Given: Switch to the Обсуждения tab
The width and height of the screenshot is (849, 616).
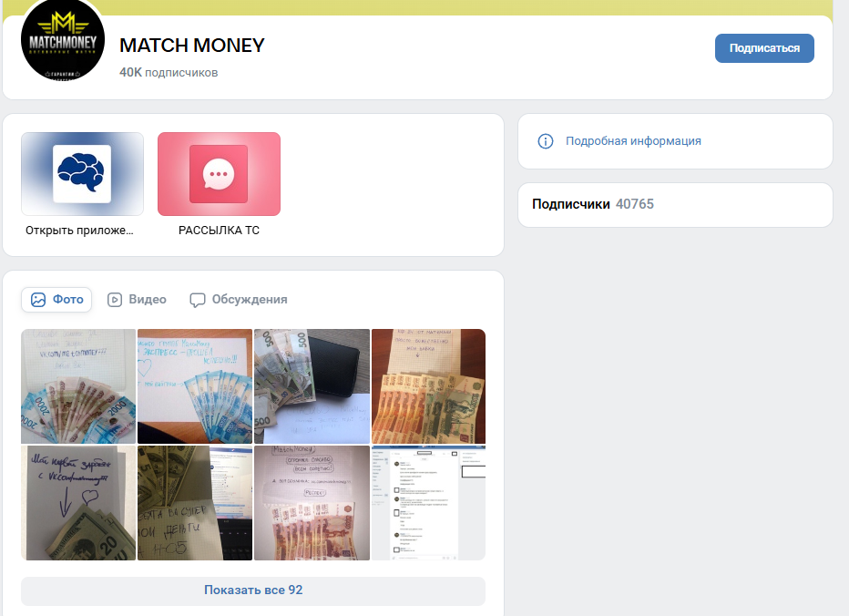Looking at the screenshot, I should 239,300.
